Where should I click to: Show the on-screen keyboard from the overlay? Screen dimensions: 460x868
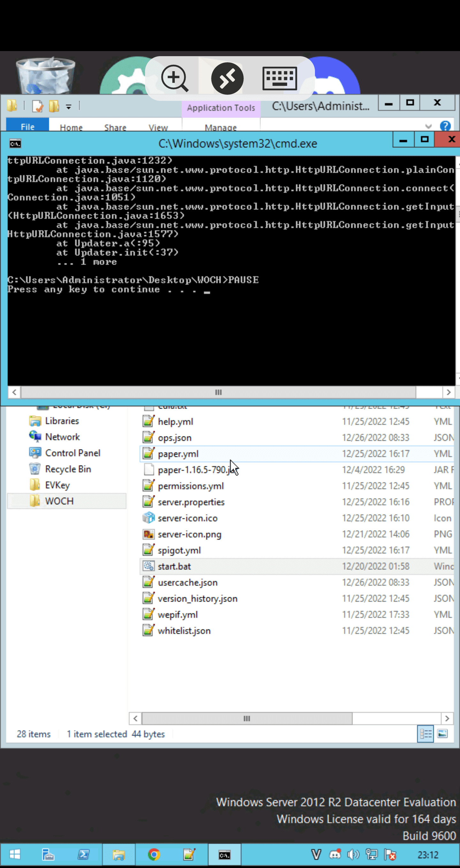click(280, 79)
